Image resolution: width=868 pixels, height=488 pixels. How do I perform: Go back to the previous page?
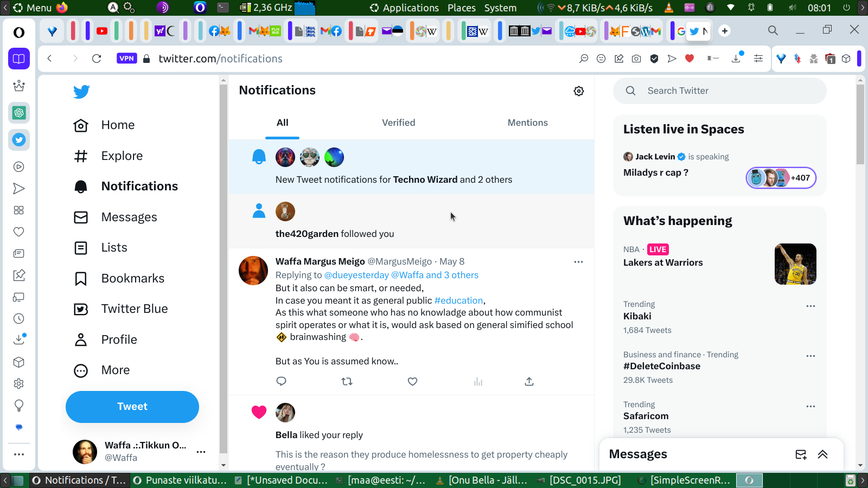[x=49, y=59]
